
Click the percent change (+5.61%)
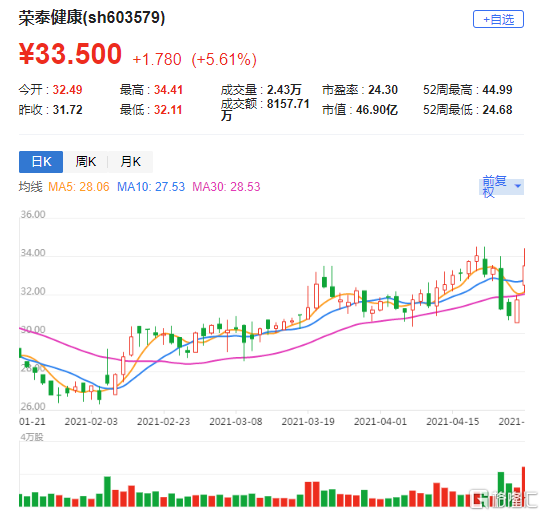[x=224, y=59]
